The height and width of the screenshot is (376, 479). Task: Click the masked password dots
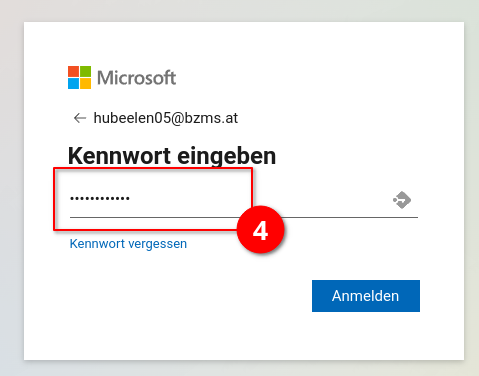pos(100,198)
